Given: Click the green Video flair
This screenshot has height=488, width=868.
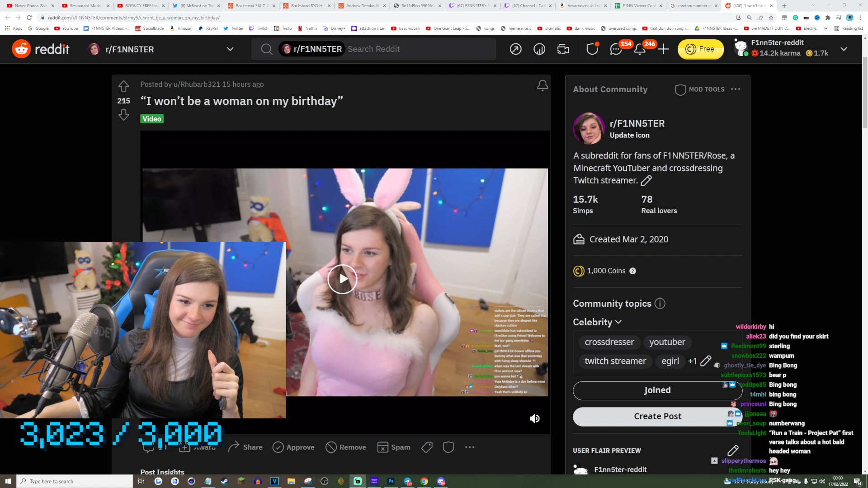Looking at the screenshot, I should click(152, 119).
